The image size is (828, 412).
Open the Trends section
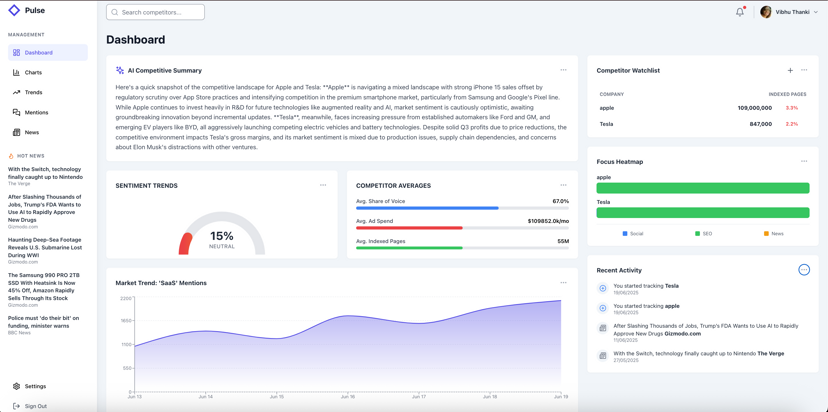(x=48, y=92)
